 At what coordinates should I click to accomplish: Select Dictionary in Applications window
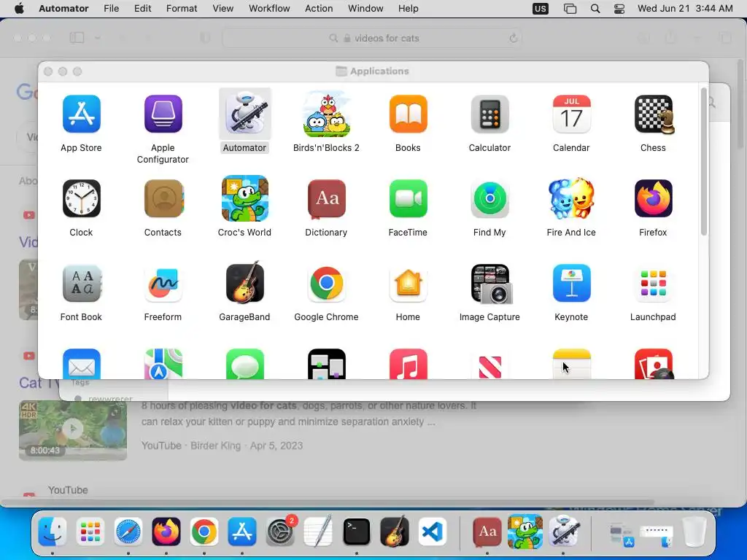click(327, 198)
